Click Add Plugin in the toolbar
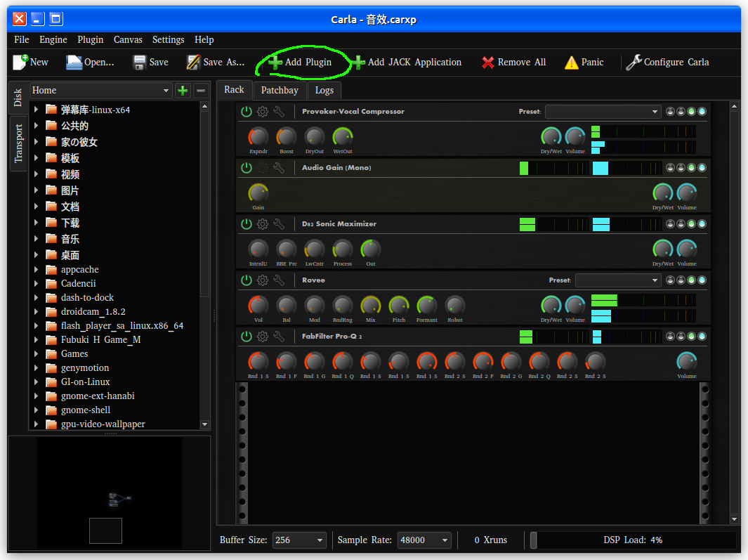 [x=300, y=62]
